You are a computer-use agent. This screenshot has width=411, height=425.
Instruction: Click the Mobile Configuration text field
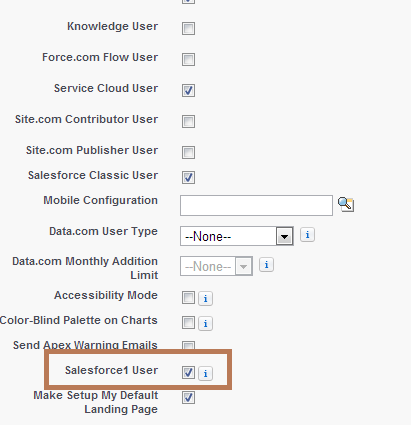coord(256,205)
